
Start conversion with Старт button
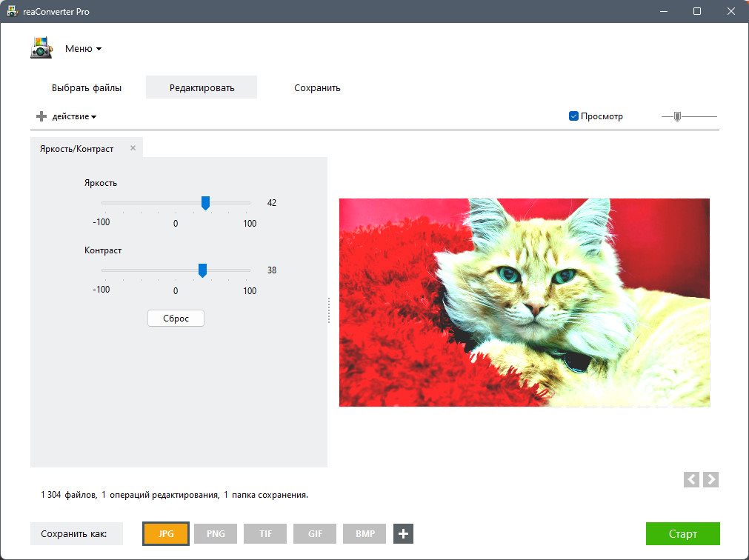click(x=682, y=534)
